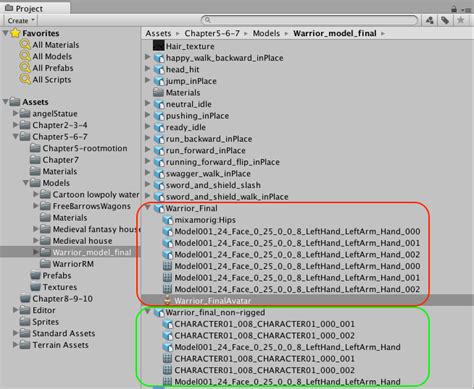Click the Favorites star icon
Image resolution: width=474 pixels, height=389 pixels.
click(x=15, y=33)
